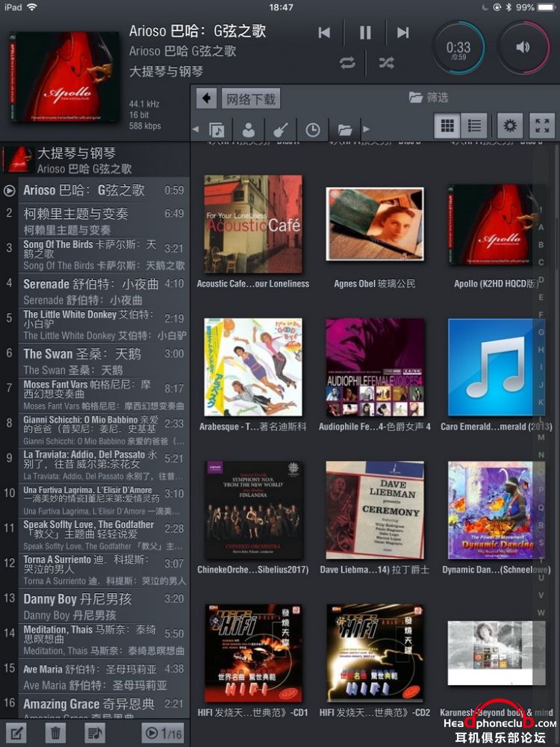Image resolution: width=560 pixels, height=747 pixels.
Task: Play track 15 Ave Maria
Action: [94, 676]
